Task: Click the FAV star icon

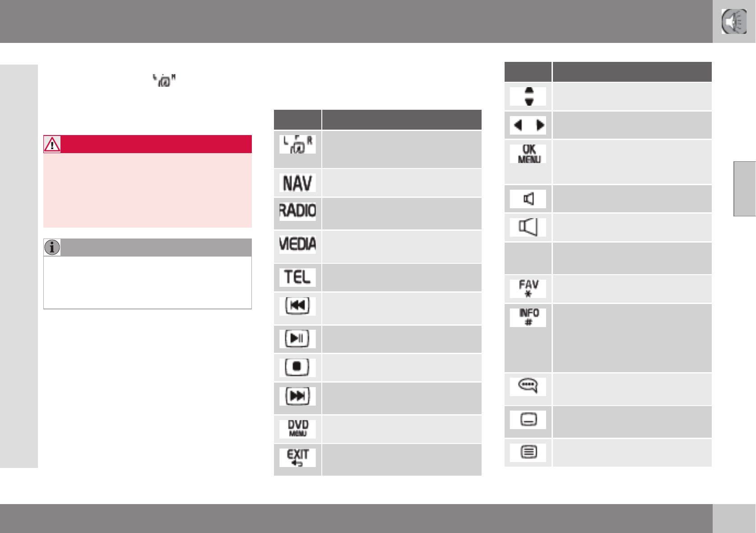Action: [528, 289]
